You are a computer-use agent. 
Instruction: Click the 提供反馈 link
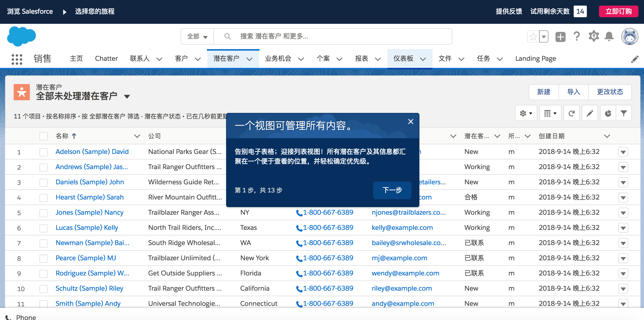pos(509,11)
